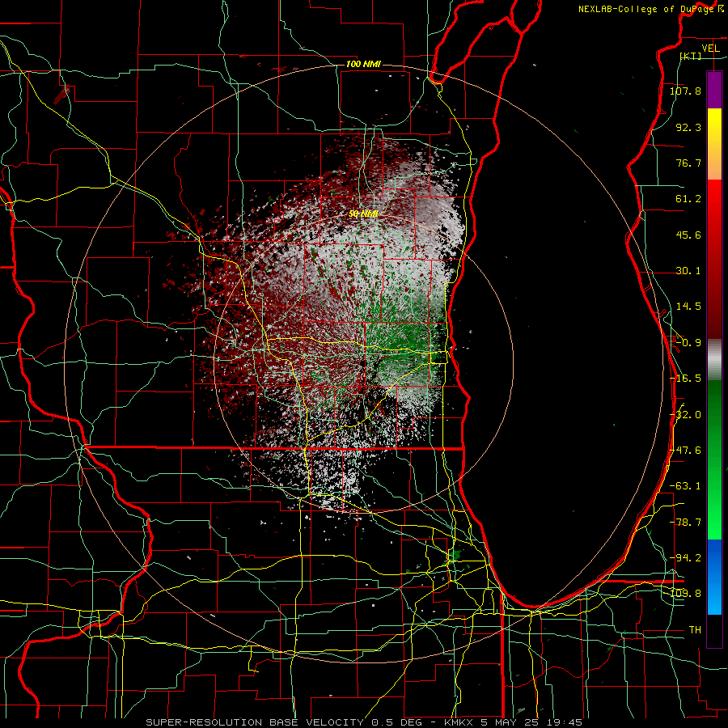Click the 92.3 velocity scale value
The height and width of the screenshot is (728, 728).
click(688, 127)
